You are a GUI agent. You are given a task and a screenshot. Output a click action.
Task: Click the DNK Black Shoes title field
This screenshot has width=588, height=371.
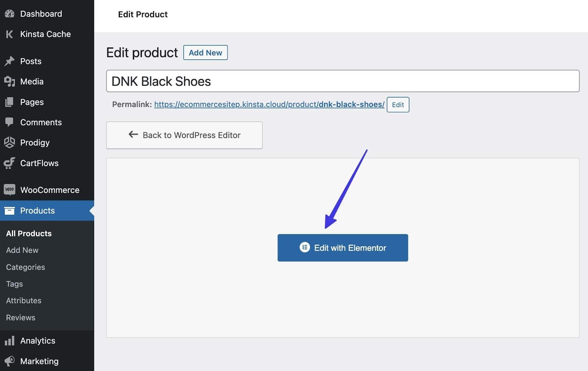click(x=343, y=81)
